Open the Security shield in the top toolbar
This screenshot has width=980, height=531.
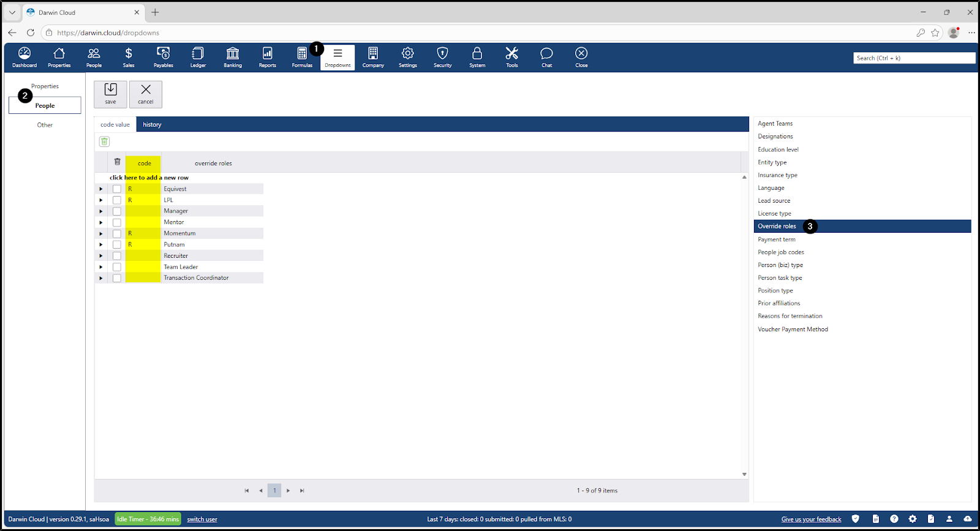click(x=443, y=57)
